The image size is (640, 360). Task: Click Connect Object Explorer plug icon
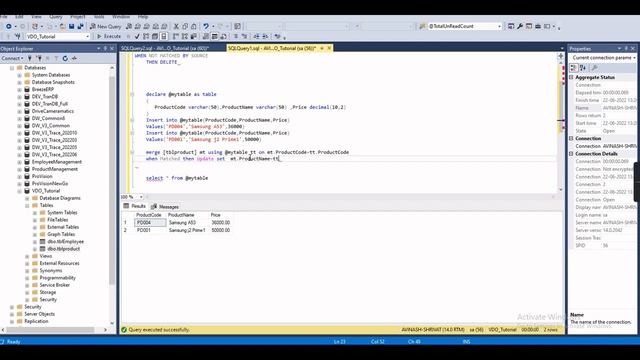pyautogui.click(x=30, y=58)
